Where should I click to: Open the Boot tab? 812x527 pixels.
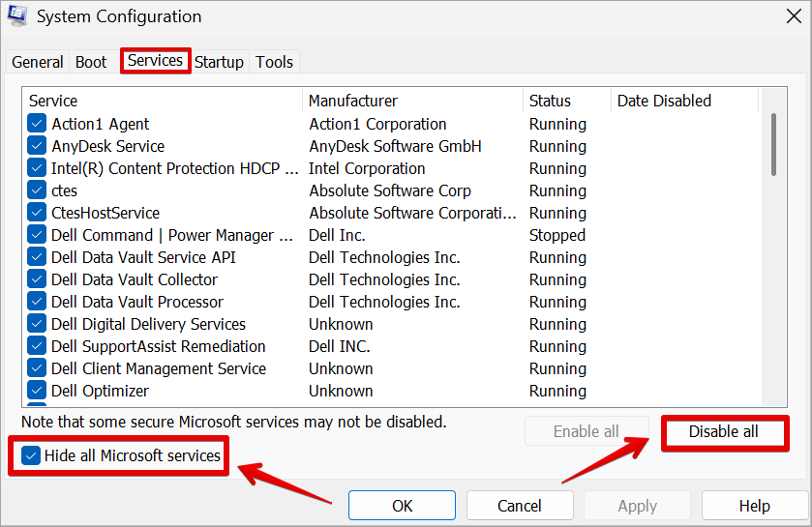pos(91,62)
